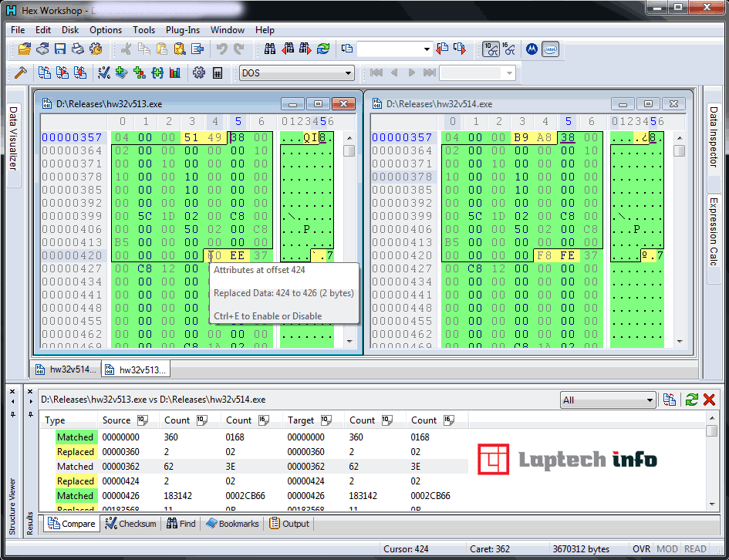The width and height of the screenshot is (729, 560).
Task: Toggle decimal format on Source column
Action: (x=142, y=420)
